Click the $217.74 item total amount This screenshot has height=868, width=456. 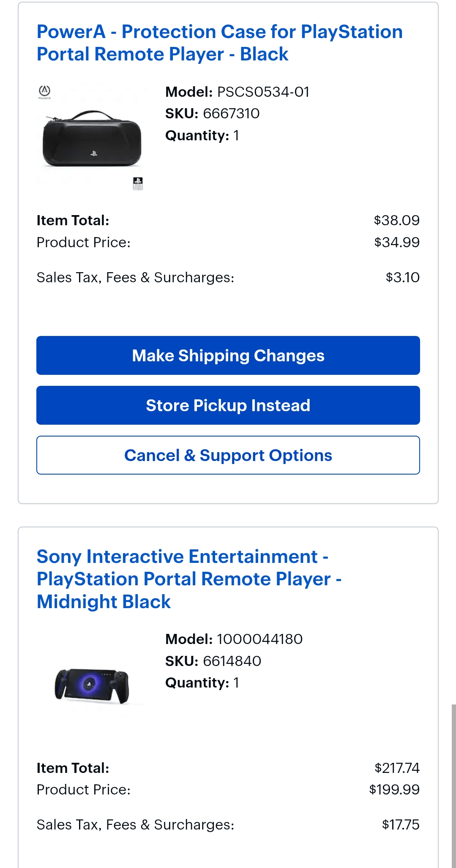(x=397, y=768)
